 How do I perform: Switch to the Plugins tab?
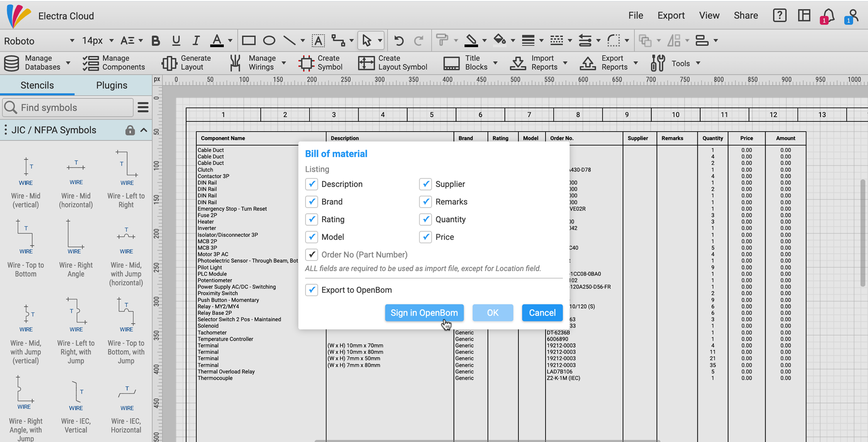pyautogui.click(x=111, y=85)
